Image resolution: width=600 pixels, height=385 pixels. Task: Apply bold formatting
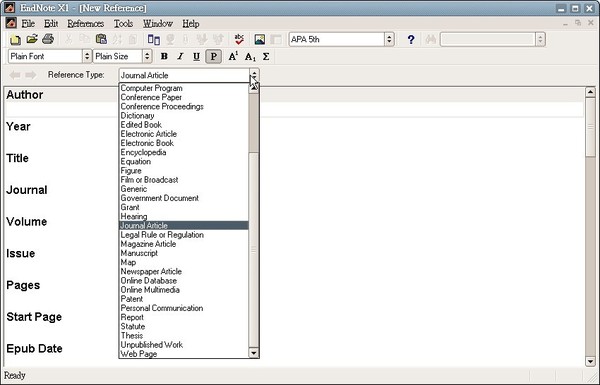[164, 57]
